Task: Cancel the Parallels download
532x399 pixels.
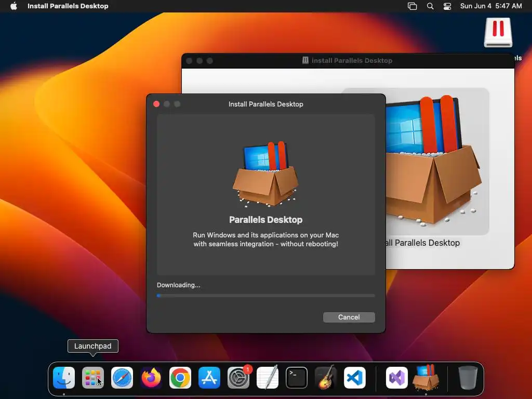Action: click(x=349, y=317)
